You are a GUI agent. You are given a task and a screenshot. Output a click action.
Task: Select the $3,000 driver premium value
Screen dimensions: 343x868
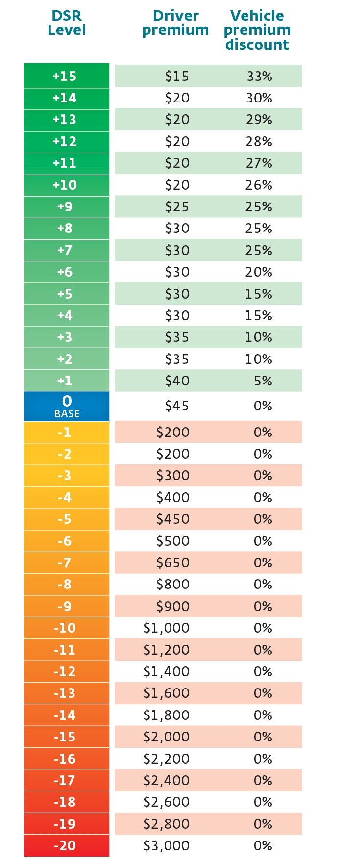[x=166, y=845]
